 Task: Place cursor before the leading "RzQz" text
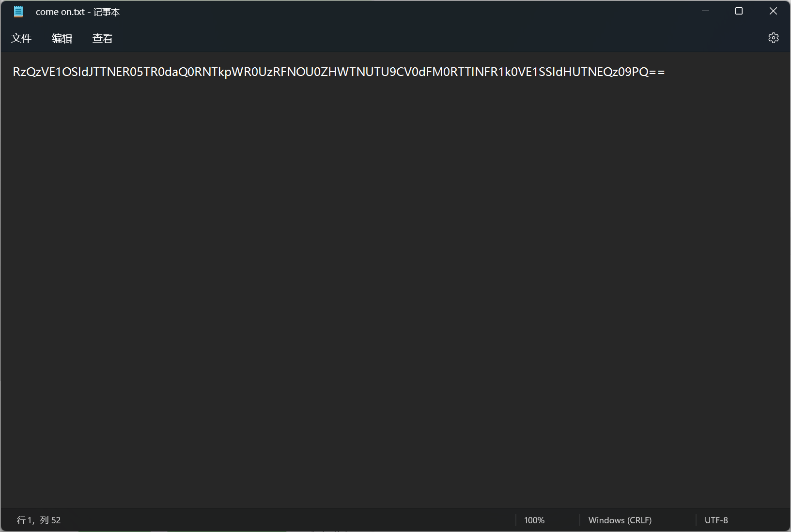click(13, 72)
